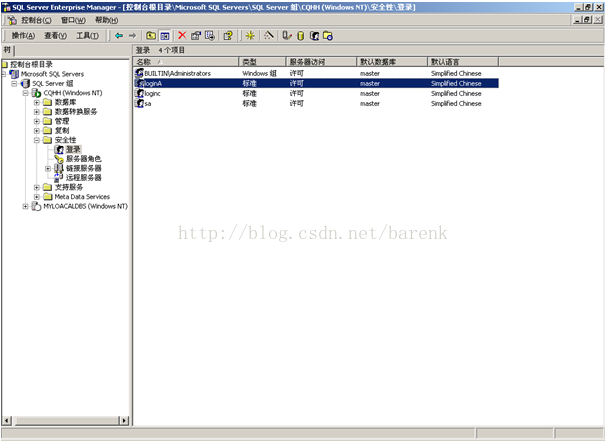The height and width of the screenshot is (445, 607).
Task: Click the sa login icon
Action: pos(139,103)
